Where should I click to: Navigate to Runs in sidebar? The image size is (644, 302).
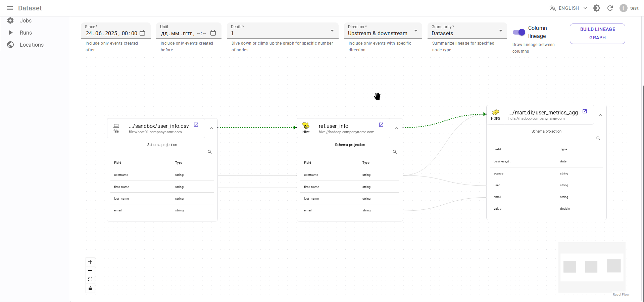[26, 33]
